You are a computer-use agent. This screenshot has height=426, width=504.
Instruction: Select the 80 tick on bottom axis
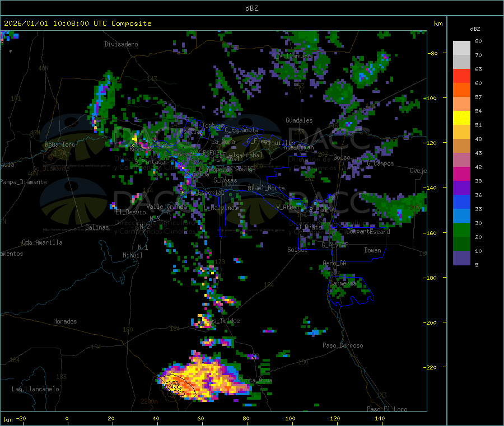(246, 418)
